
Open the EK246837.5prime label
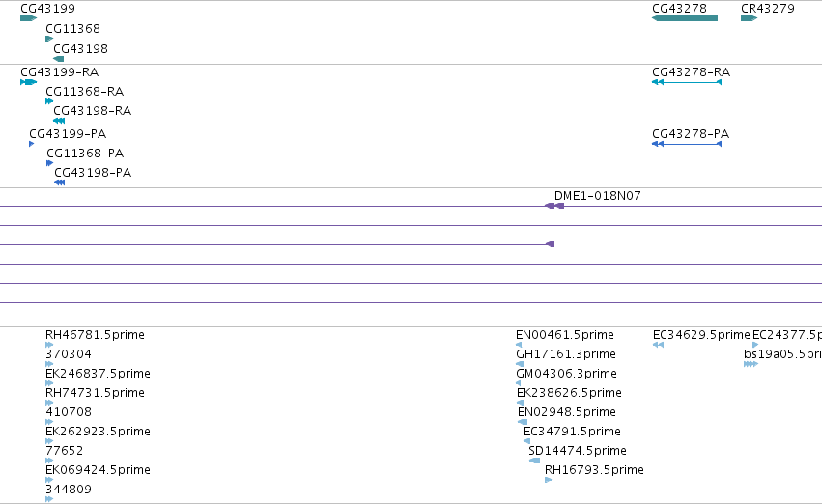point(98,374)
